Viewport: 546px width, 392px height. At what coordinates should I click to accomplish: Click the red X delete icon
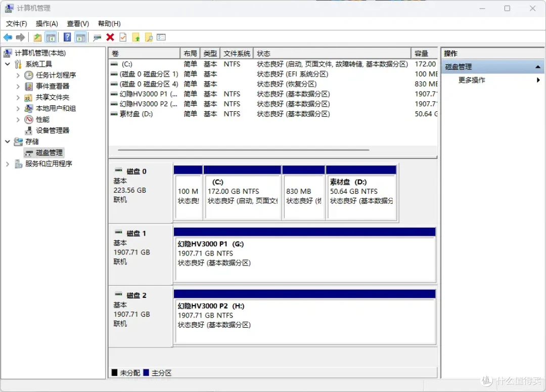click(x=110, y=37)
